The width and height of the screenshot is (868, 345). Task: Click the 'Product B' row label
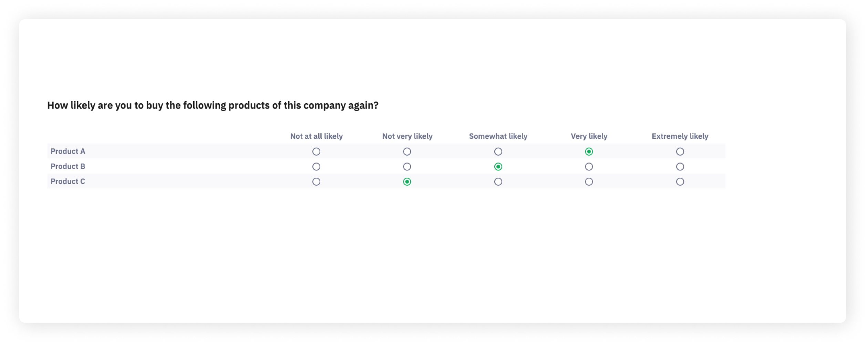tap(68, 167)
